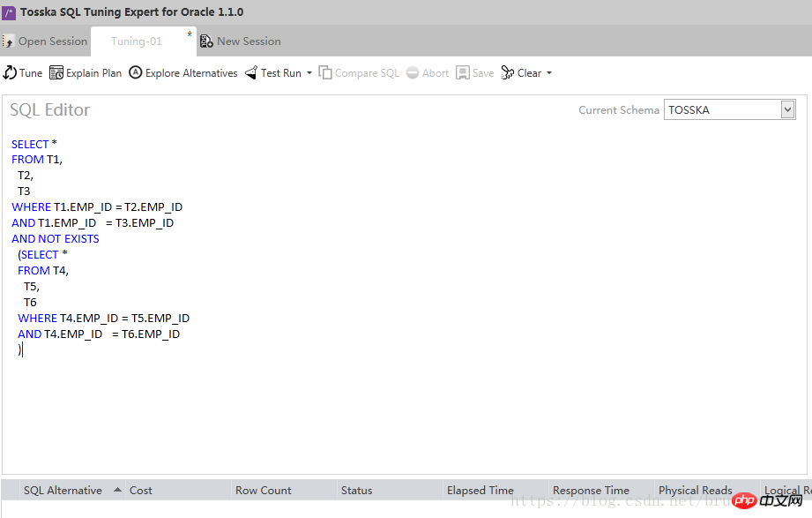This screenshot has height=518, width=812.
Task: Click the Tune toolbar icon
Action: pyautogui.click(x=11, y=73)
